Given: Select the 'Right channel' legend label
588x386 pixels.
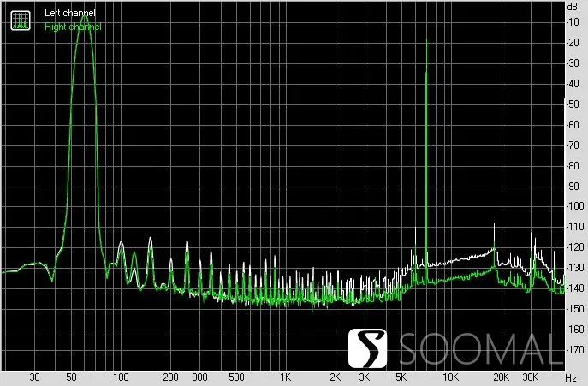Looking at the screenshot, I should click(73, 27).
